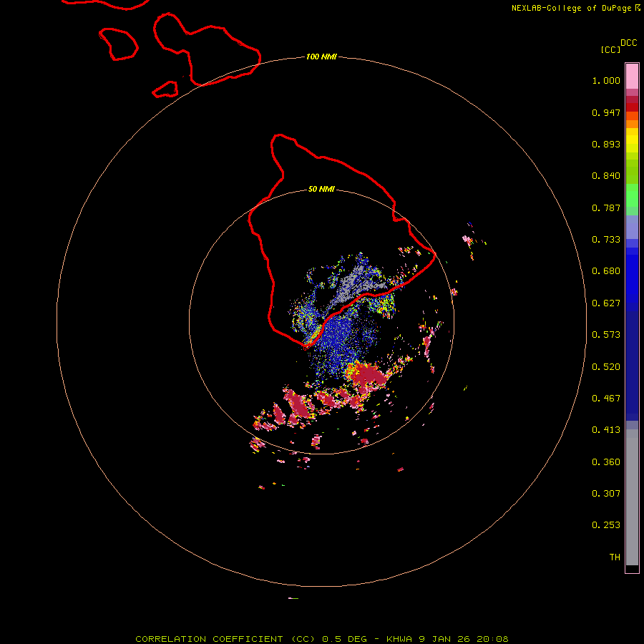Image resolution: width=644 pixels, height=644 pixels.
Task: Click the TH threshold legend label
Action: (615, 557)
